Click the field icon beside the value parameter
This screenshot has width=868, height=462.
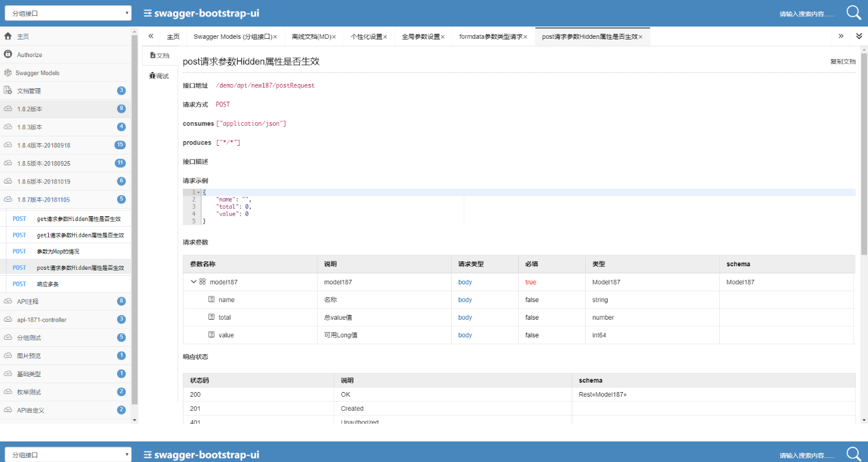click(211, 334)
